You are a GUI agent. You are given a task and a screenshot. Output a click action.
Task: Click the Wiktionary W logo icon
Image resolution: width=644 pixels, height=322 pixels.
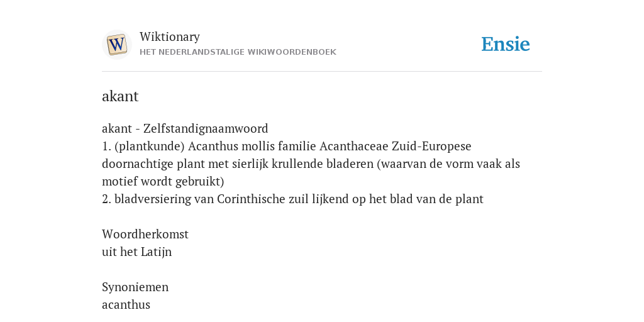coord(117,45)
